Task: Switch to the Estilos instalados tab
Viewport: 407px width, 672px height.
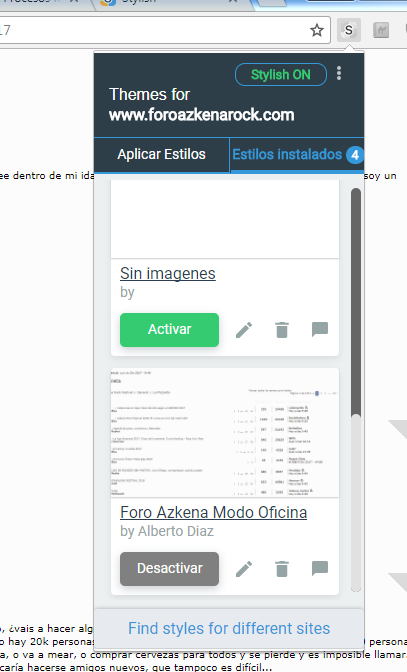Action: 297,154
